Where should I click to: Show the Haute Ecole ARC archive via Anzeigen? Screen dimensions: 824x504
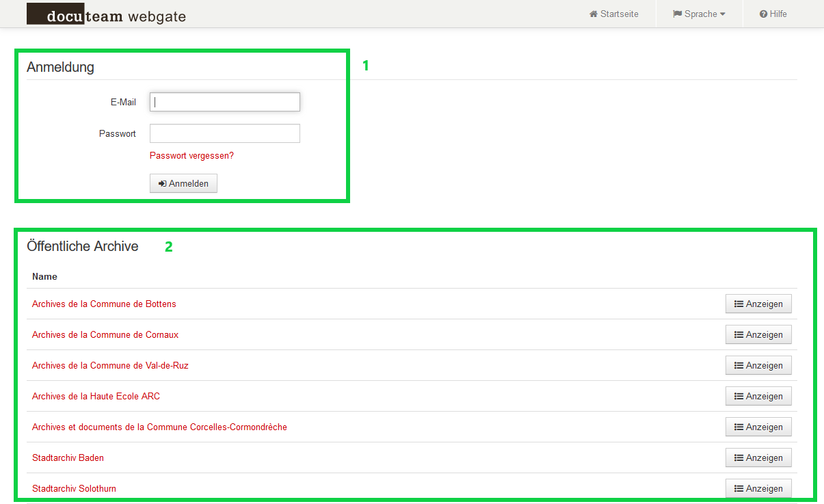point(758,397)
